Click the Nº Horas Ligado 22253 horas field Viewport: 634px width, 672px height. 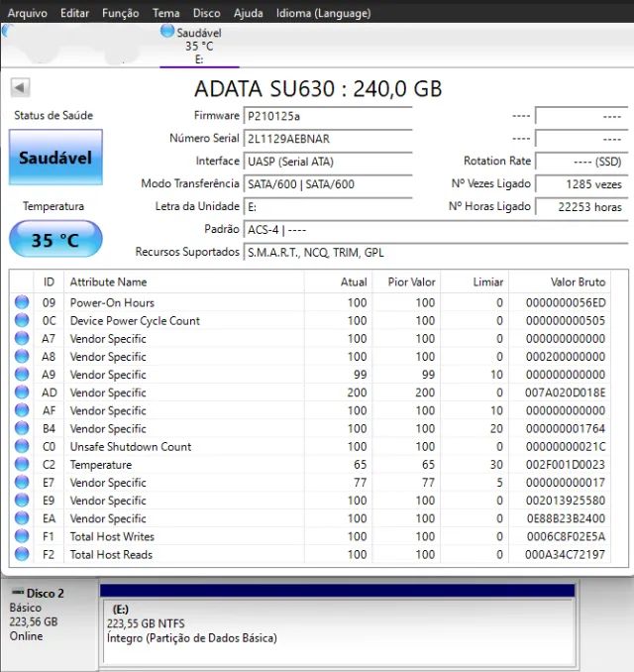(581, 207)
